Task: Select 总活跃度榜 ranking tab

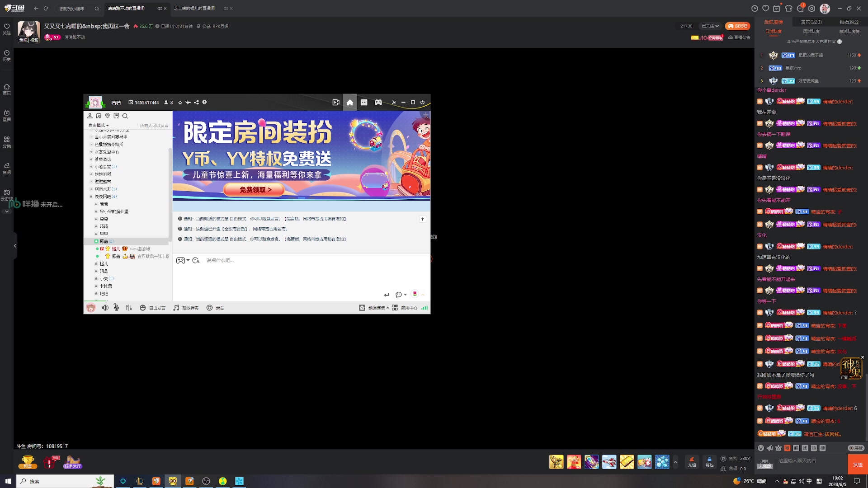Action: click(x=849, y=32)
